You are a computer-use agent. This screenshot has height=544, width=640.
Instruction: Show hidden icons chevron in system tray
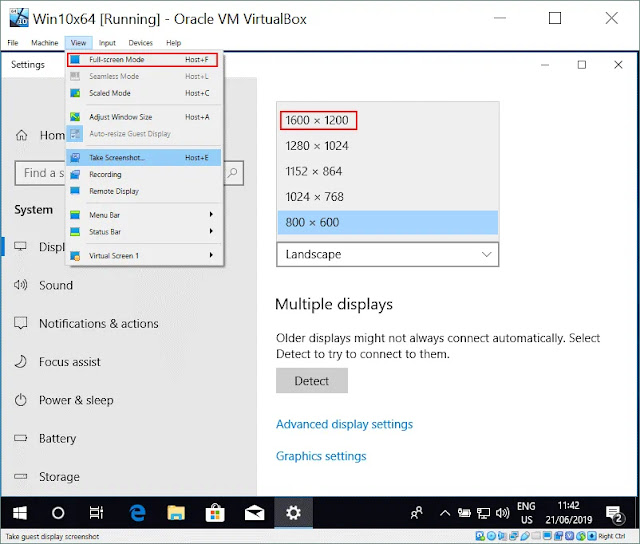pos(445,513)
